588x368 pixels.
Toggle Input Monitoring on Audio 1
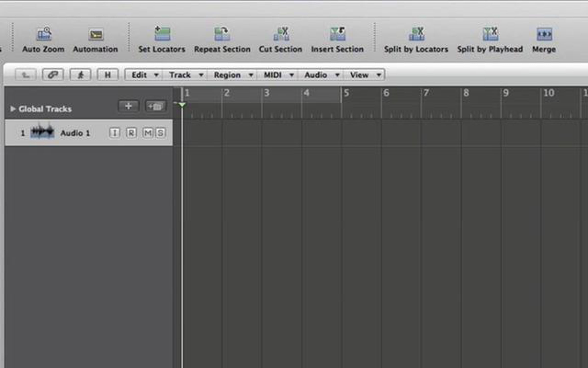tap(115, 133)
